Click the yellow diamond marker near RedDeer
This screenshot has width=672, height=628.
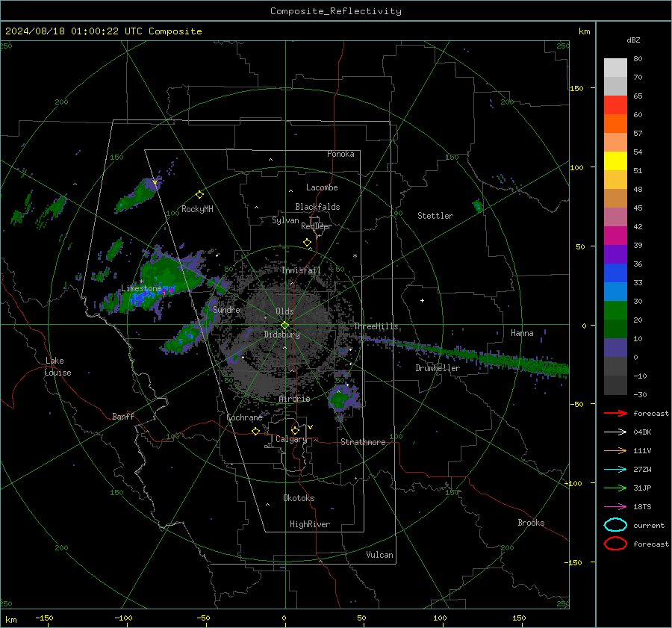pyautogui.click(x=307, y=243)
